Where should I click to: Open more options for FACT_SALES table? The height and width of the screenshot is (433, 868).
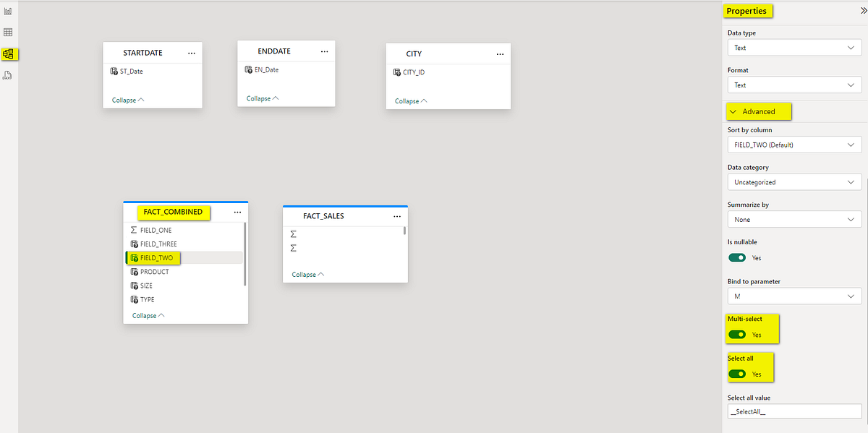[x=396, y=215]
